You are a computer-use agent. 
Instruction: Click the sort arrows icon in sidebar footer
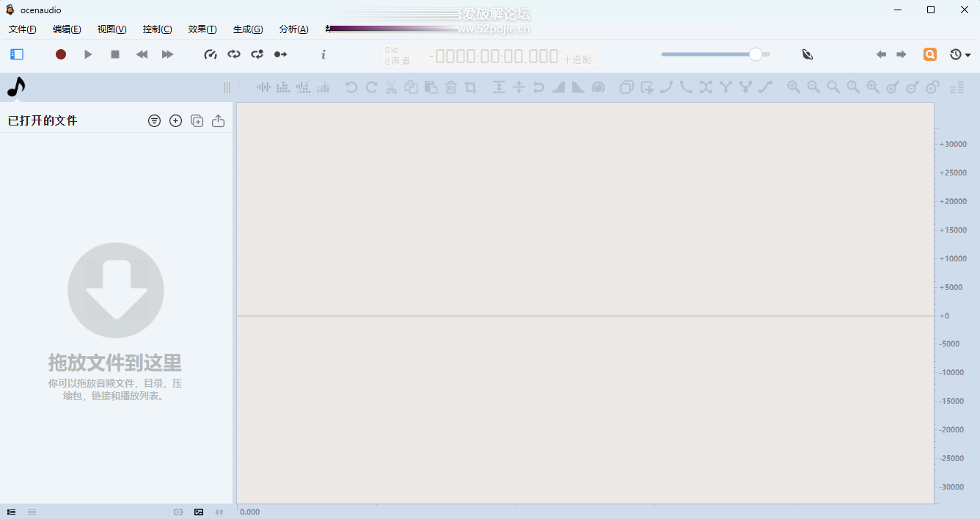pos(219,512)
